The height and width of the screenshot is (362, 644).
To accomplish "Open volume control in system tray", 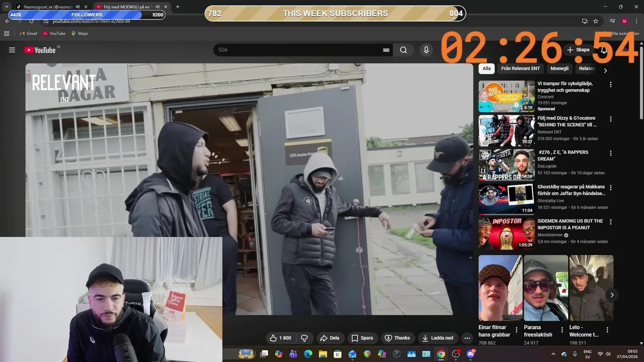I will point(608,354).
